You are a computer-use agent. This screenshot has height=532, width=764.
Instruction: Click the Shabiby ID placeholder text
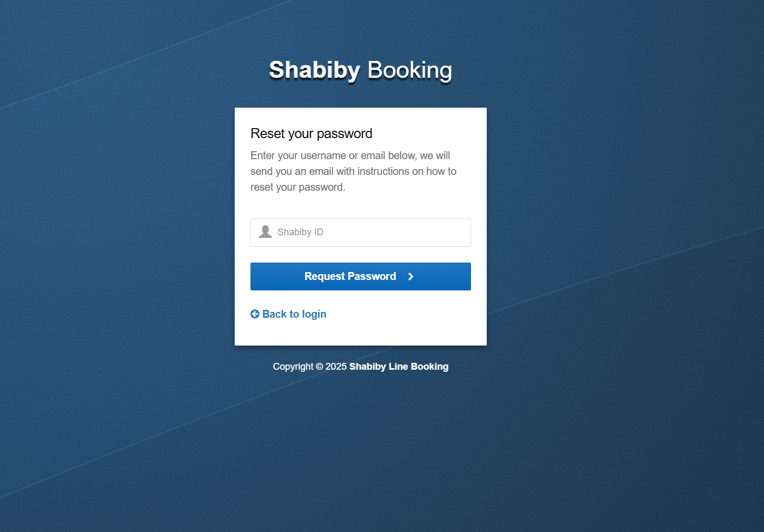point(300,232)
